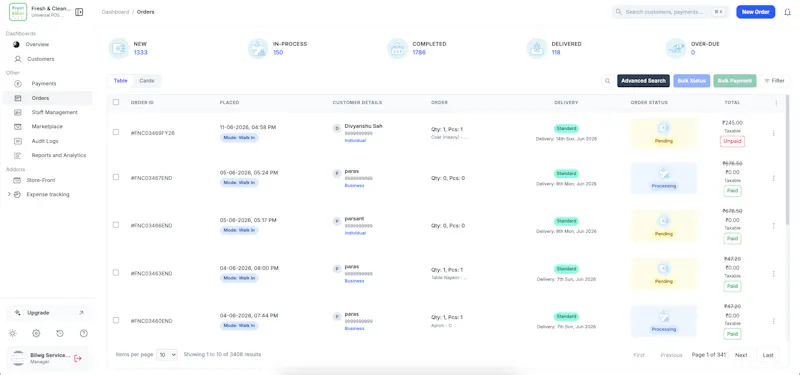
Task: Open settings gear icon at sidebar bottom
Action: [36, 333]
